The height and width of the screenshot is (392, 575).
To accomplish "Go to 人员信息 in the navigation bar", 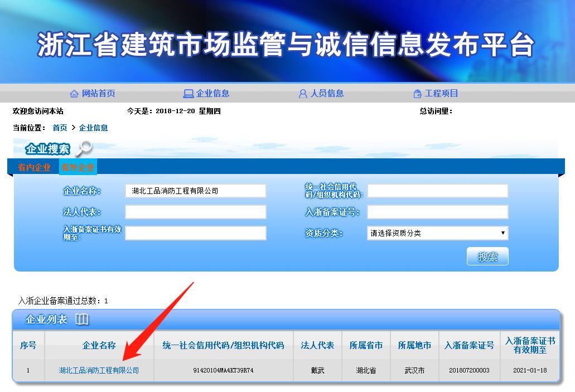I will pyautogui.click(x=327, y=94).
